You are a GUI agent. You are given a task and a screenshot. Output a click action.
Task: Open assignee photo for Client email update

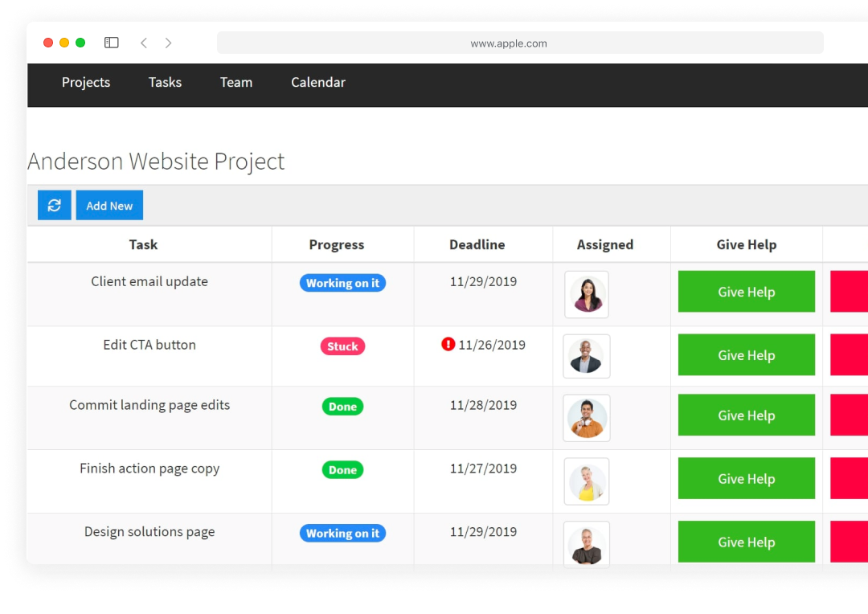587,294
